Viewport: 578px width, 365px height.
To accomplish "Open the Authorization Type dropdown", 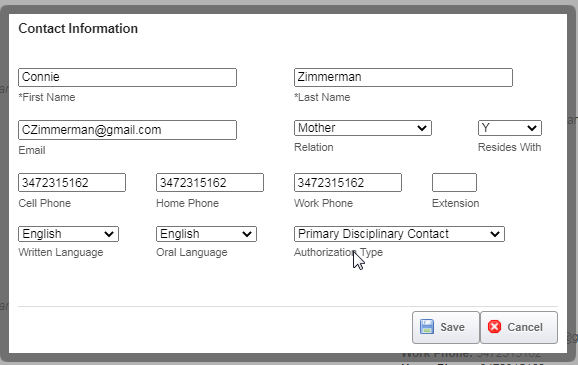I will click(399, 234).
